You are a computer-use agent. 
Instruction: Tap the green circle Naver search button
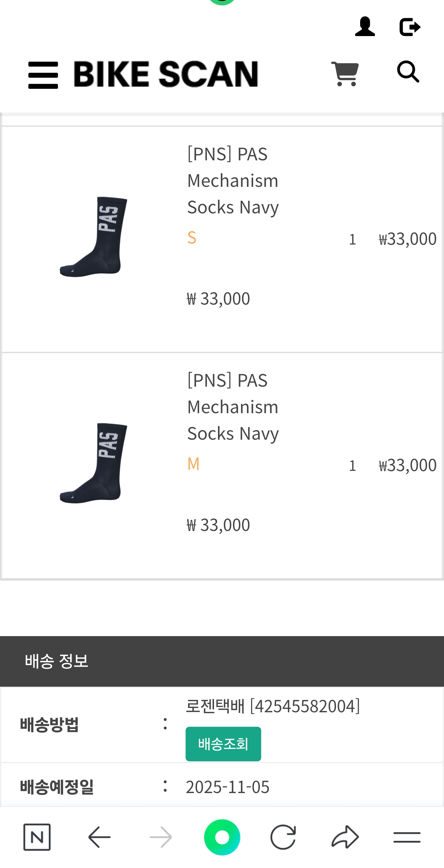pyautogui.click(x=222, y=837)
